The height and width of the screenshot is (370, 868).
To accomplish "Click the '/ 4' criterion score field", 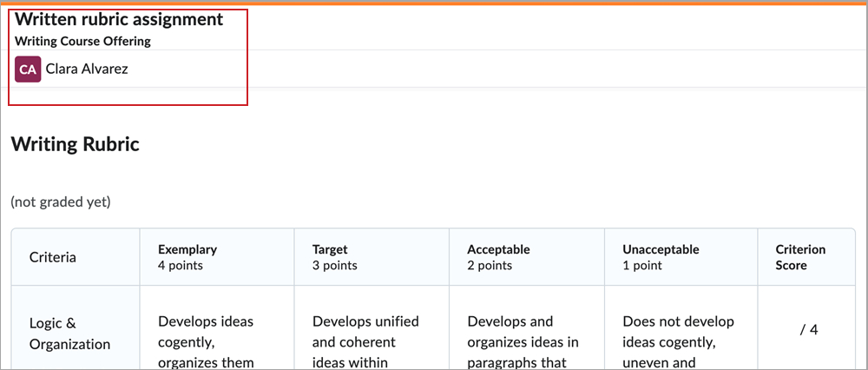I will (808, 329).
